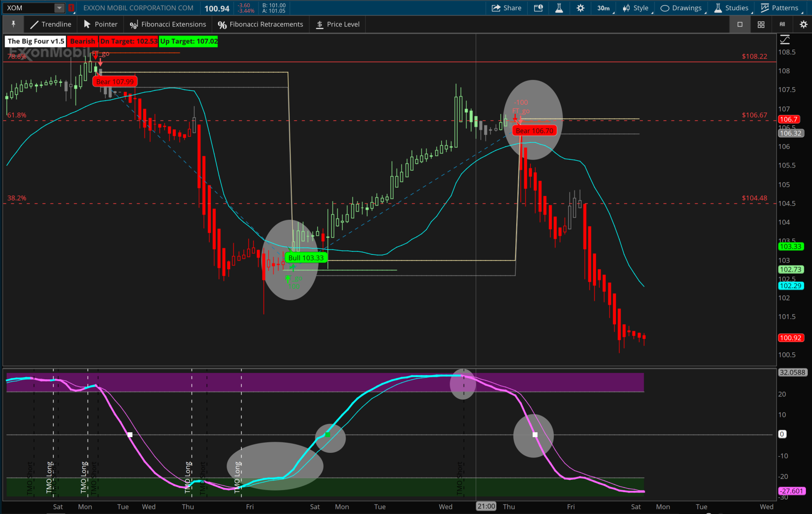Choose the Fibonacci Extensions tool
The width and height of the screenshot is (812, 514).
point(168,24)
